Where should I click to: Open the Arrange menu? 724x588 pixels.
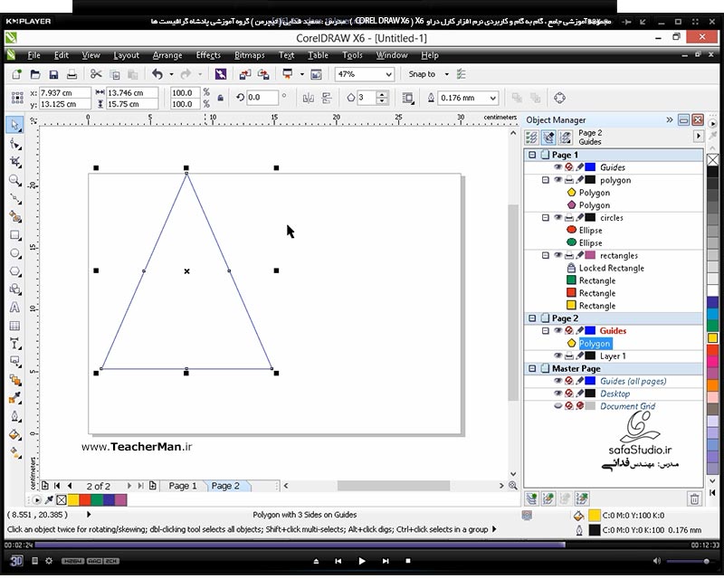(x=167, y=55)
